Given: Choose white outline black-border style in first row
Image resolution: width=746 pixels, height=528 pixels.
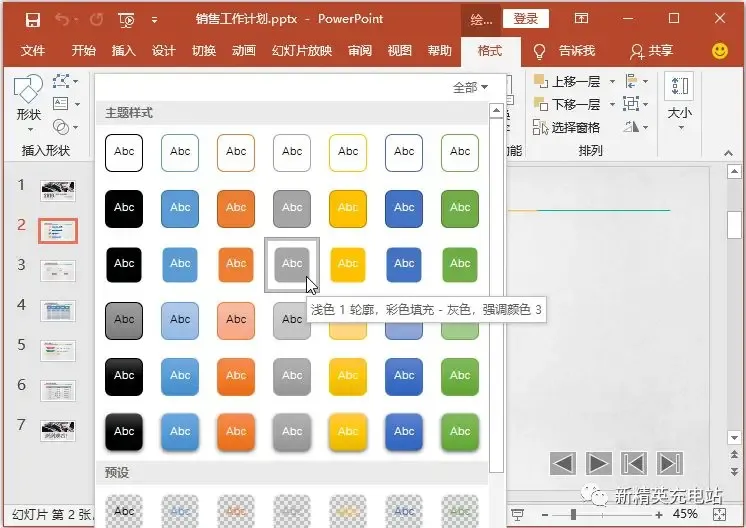Looking at the screenshot, I should pyautogui.click(x=124, y=152).
